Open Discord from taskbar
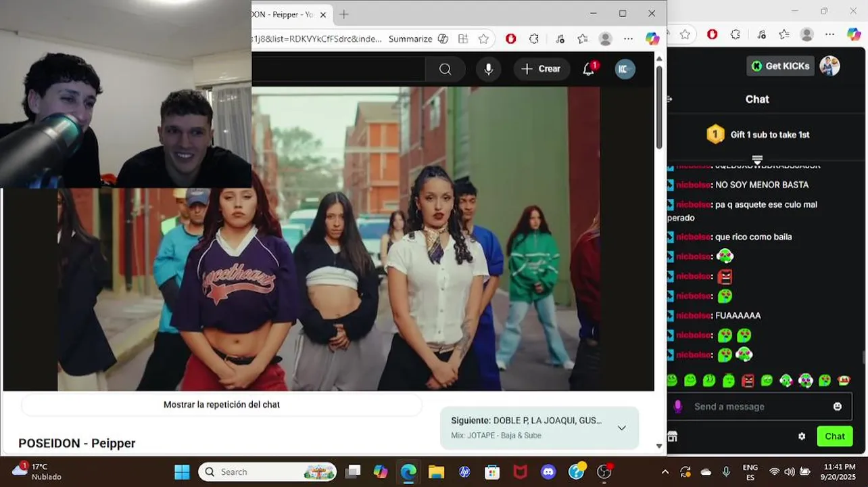This screenshot has width=868, height=487. [548, 472]
